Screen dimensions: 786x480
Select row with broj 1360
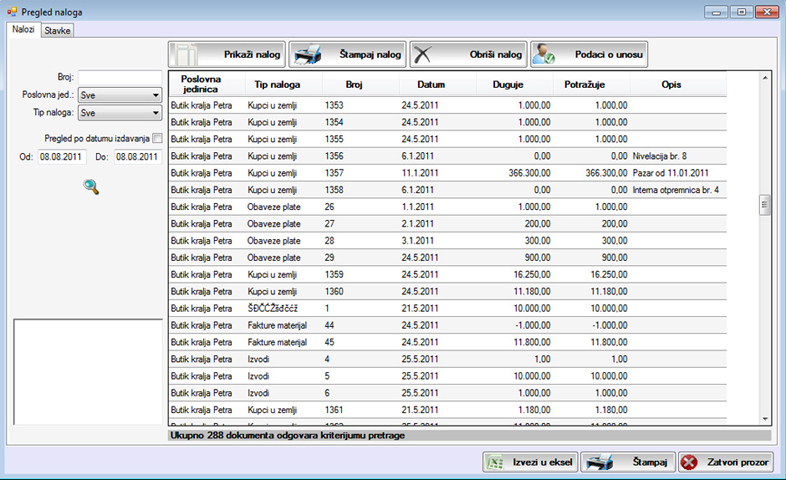448,292
